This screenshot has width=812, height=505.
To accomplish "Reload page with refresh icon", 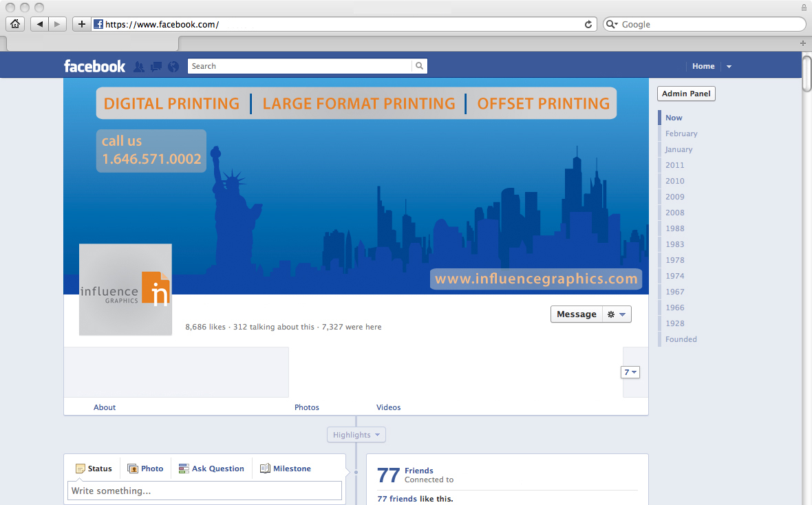I will 588,24.
